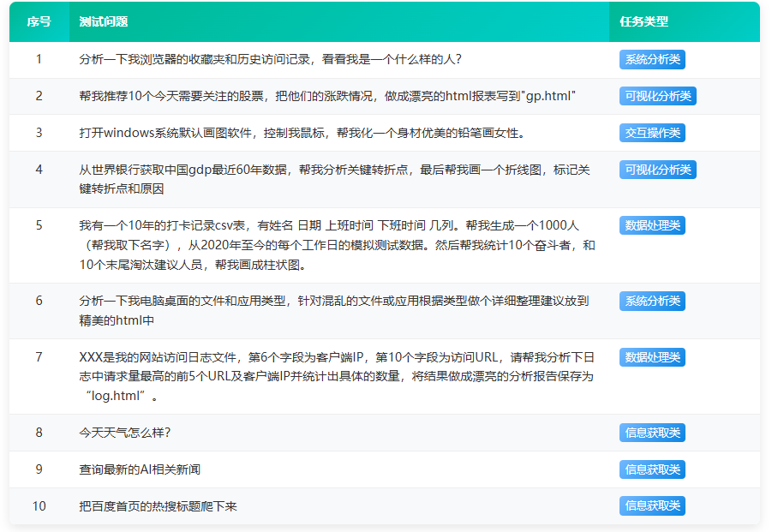Click the 系统分析类 tag in row 6
Image resolution: width=772 pixels, height=532 pixels.
click(x=652, y=302)
